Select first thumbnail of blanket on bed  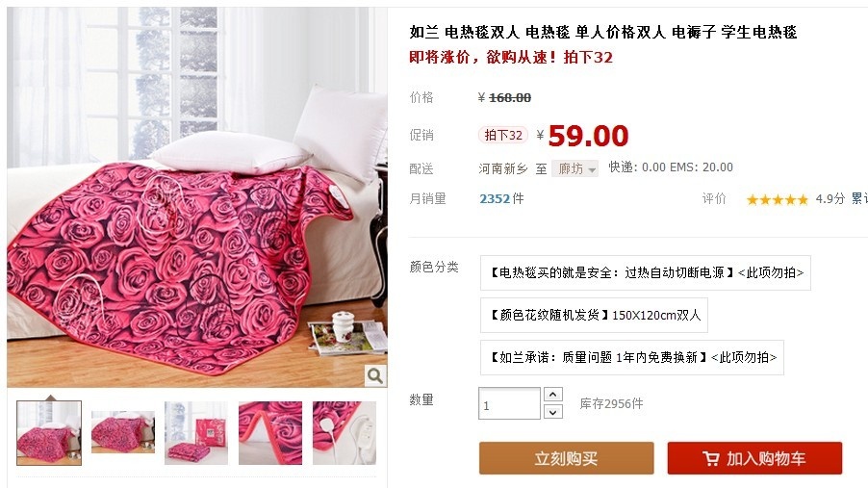click(49, 432)
